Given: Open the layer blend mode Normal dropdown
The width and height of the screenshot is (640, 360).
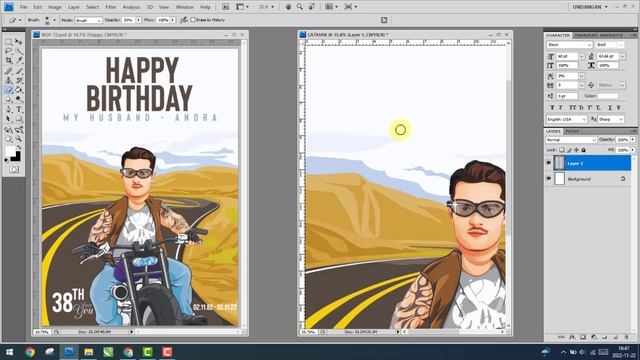Looking at the screenshot, I should coord(571,140).
